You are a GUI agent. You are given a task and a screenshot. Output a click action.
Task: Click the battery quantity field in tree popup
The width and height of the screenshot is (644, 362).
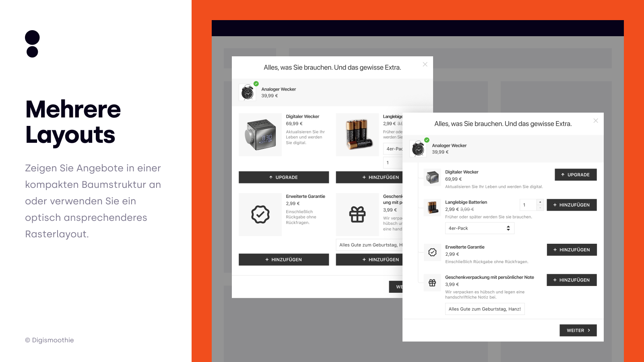528,205
